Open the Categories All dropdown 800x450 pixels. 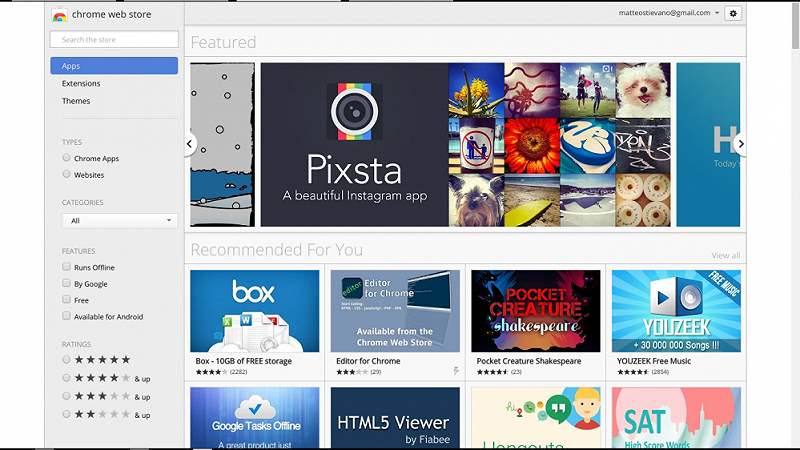point(120,220)
